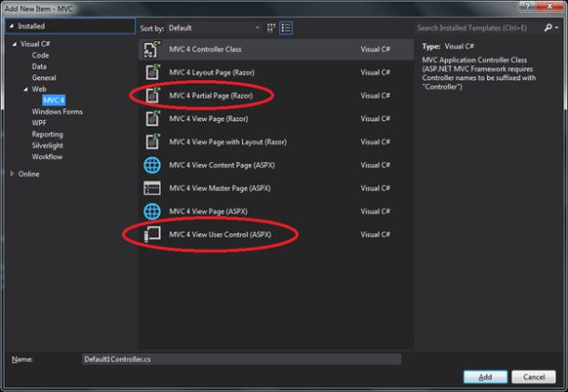Viewport: 568px width, 392px height.
Task: Expand the Online section
Action: pos(12,174)
